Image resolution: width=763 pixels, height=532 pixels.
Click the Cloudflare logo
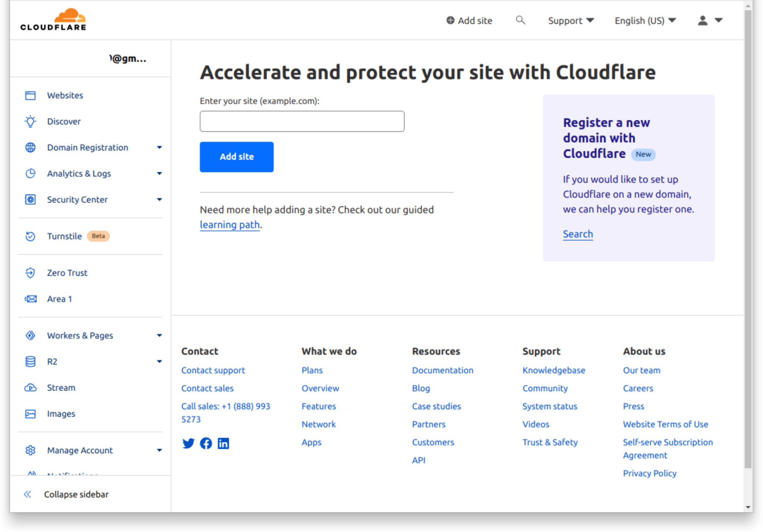click(53, 18)
